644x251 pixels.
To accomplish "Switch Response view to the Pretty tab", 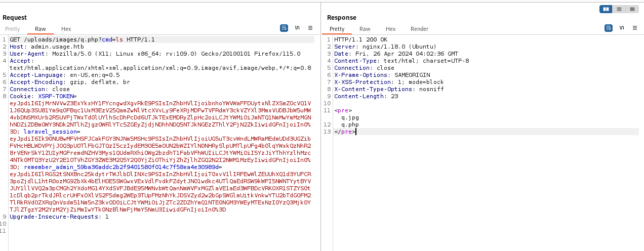I will (337, 29).
